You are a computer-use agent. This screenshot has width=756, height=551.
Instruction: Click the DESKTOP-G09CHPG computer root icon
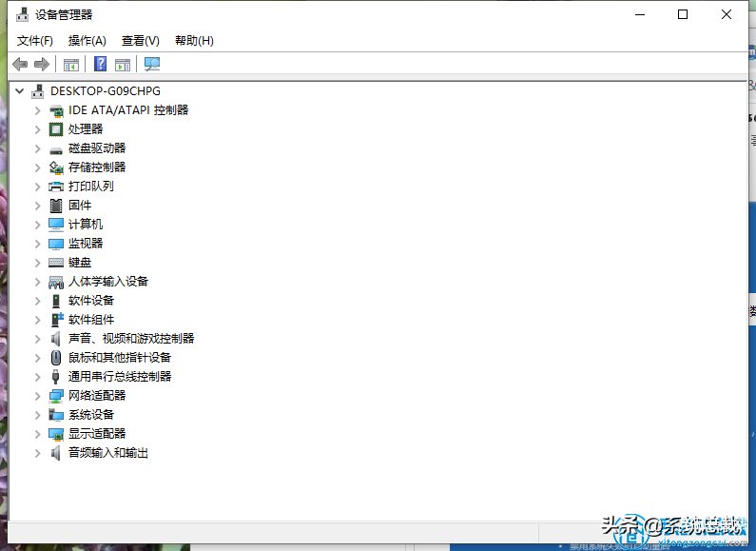tap(38, 91)
